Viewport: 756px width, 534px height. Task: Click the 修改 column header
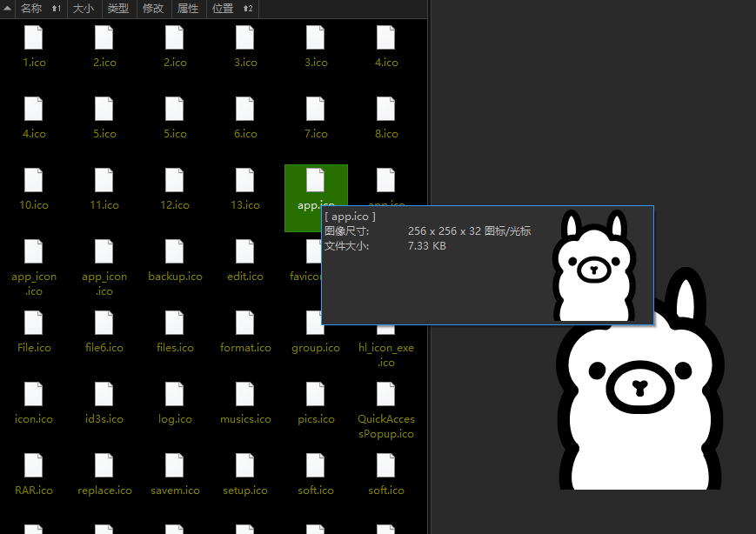tap(153, 9)
